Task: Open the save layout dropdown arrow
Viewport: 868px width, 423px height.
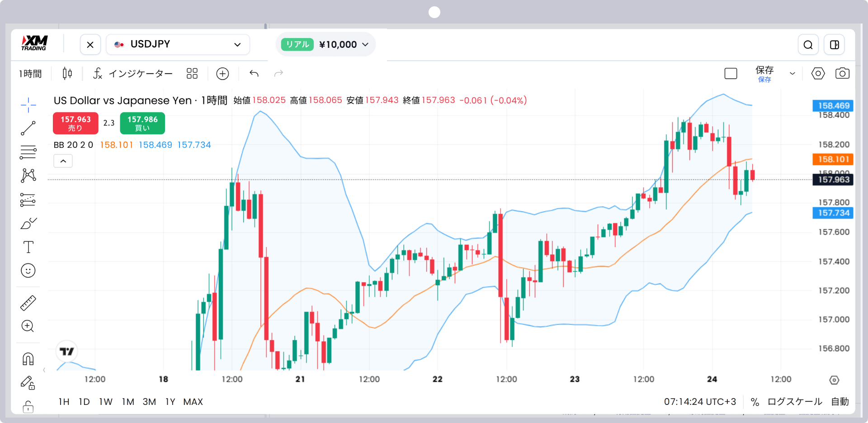Action: point(792,73)
